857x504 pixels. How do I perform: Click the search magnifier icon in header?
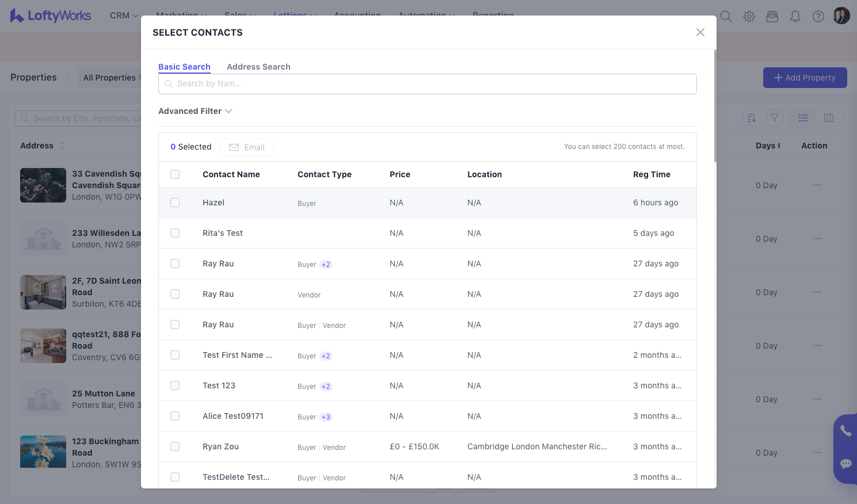pyautogui.click(x=726, y=17)
